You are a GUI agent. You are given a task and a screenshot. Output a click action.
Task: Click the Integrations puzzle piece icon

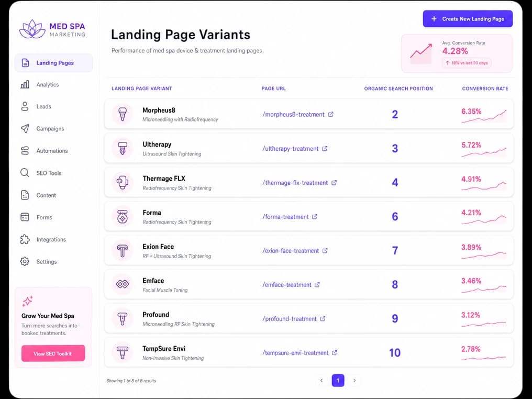25,239
